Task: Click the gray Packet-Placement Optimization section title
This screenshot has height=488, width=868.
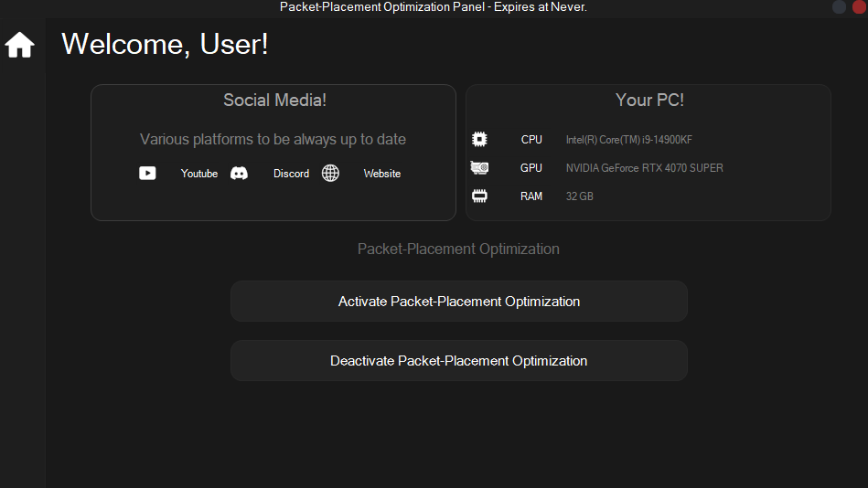Action: tap(458, 249)
